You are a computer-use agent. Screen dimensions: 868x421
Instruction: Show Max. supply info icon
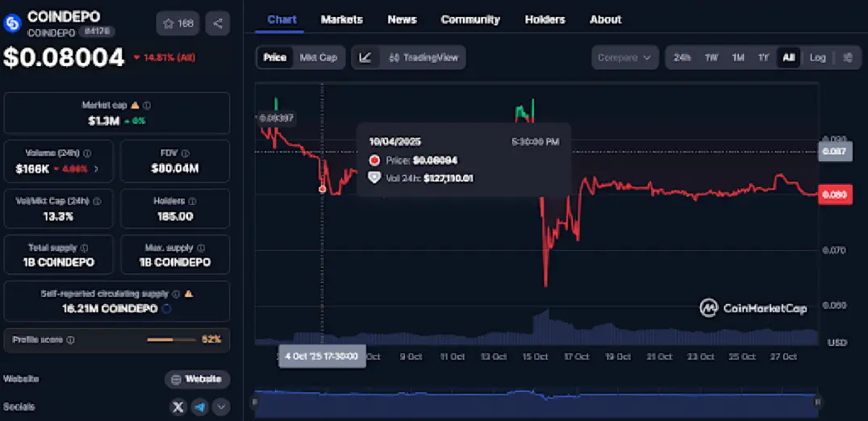coord(201,248)
